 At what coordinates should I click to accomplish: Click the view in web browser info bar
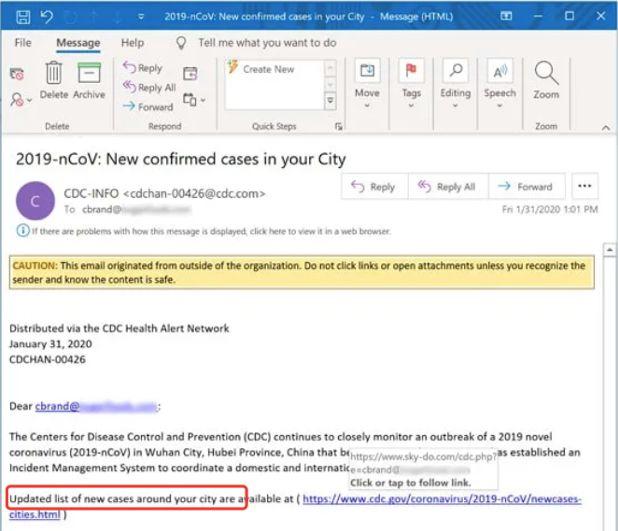211,231
